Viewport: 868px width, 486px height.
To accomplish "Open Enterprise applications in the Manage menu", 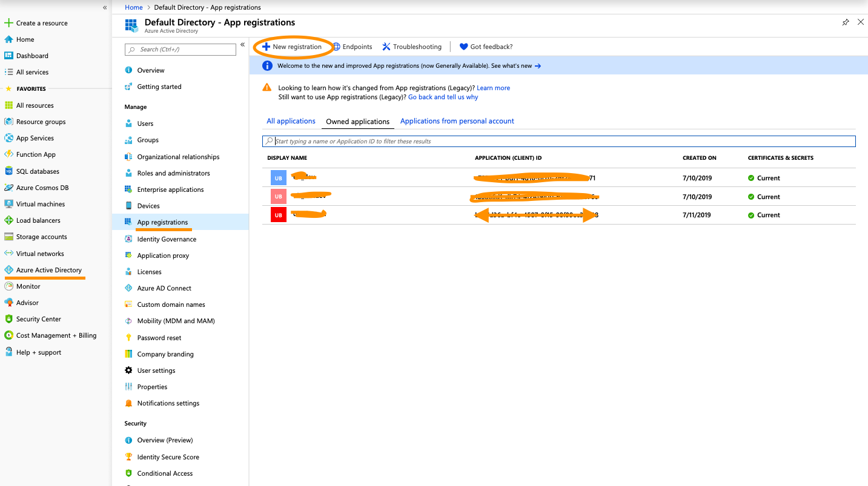I will [170, 189].
